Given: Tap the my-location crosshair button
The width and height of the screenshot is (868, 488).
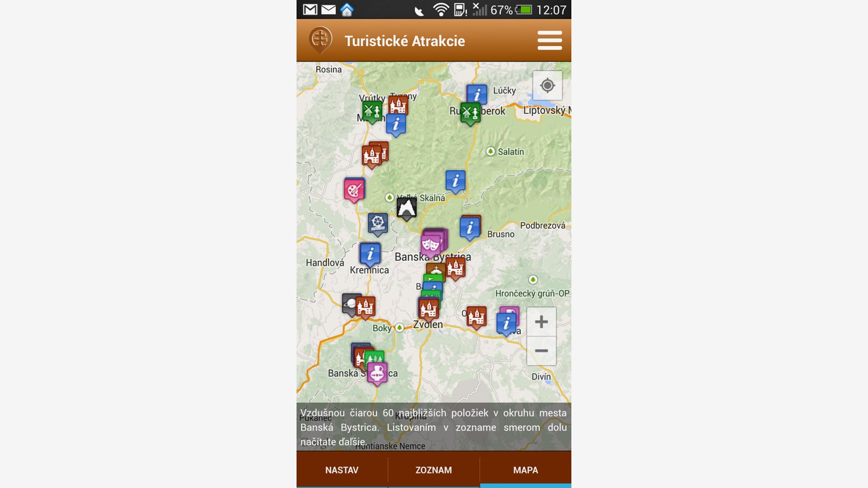Looking at the screenshot, I should pyautogui.click(x=547, y=86).
